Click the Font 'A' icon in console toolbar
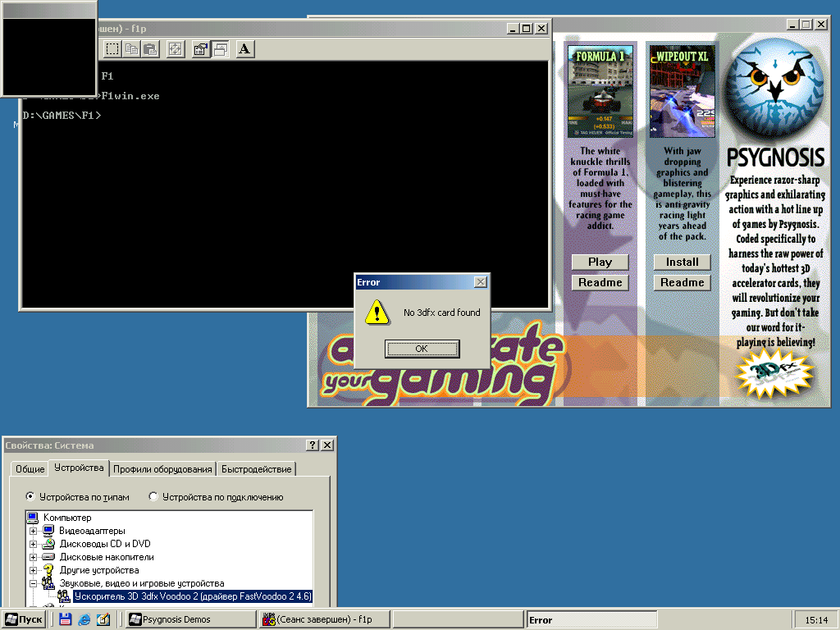The width and height of the screenshot is (840, 630). (244, 49)
